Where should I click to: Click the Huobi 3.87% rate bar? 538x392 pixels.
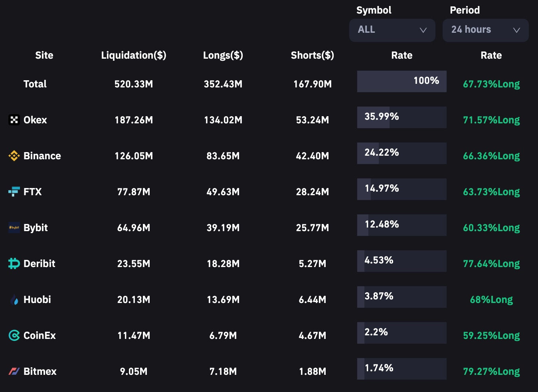point(402,297)
